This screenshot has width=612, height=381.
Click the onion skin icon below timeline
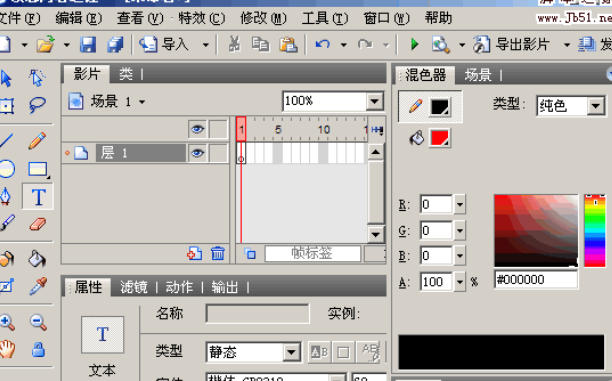tap(250, 254)
